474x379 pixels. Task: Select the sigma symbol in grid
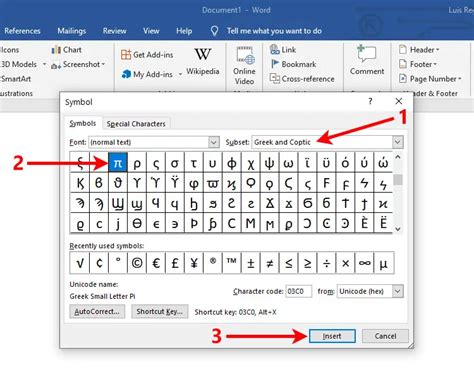(174, 162)
